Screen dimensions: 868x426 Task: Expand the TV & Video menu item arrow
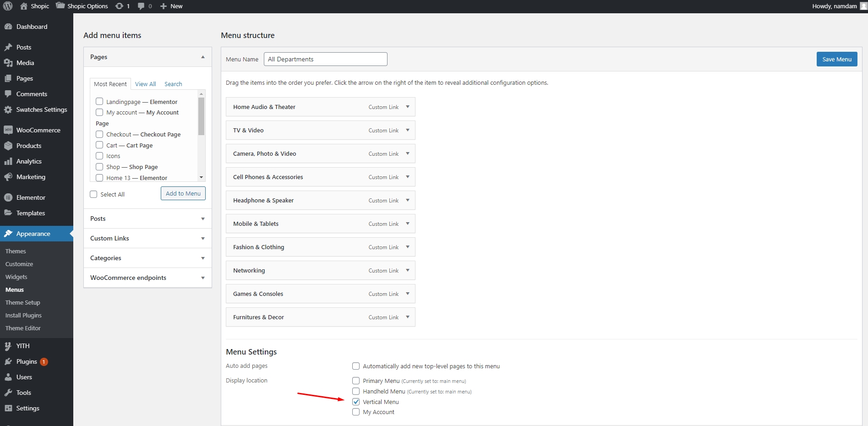(407, 130)
